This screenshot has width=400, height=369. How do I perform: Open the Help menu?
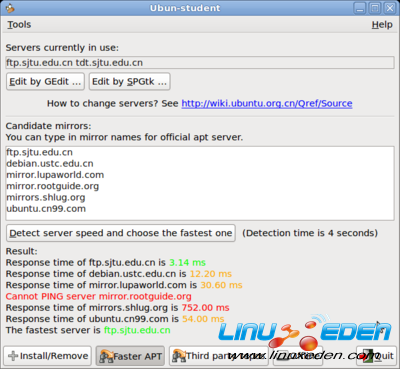tap(382, 25)
